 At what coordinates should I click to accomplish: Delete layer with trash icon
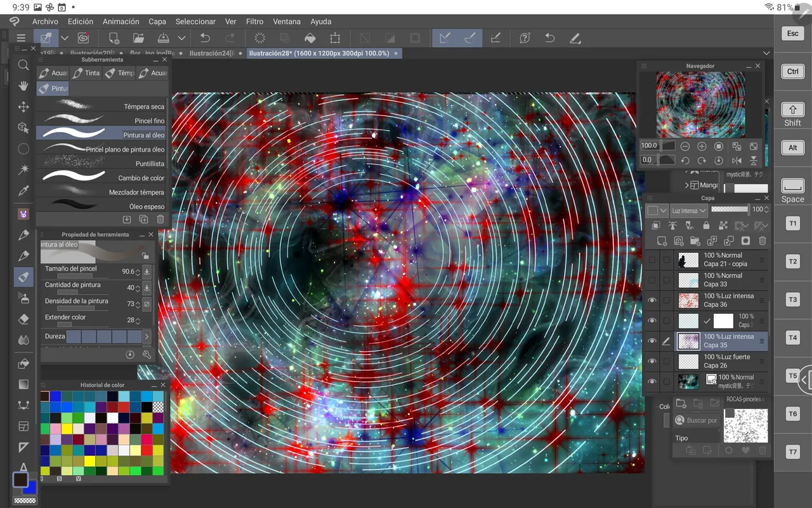[x=763, y=241]
